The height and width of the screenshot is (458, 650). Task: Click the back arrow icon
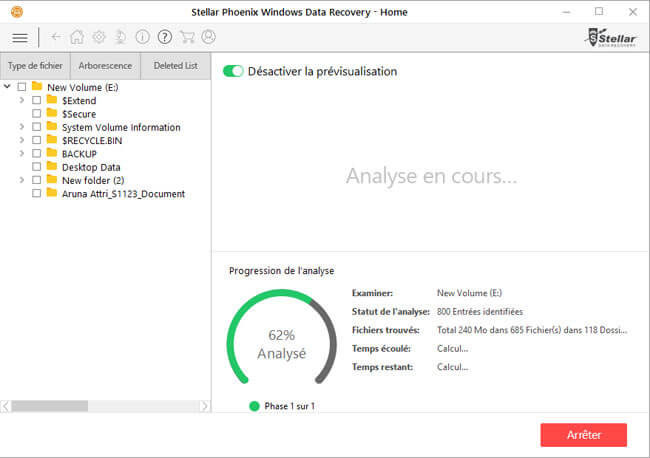(x=56, y=37)
